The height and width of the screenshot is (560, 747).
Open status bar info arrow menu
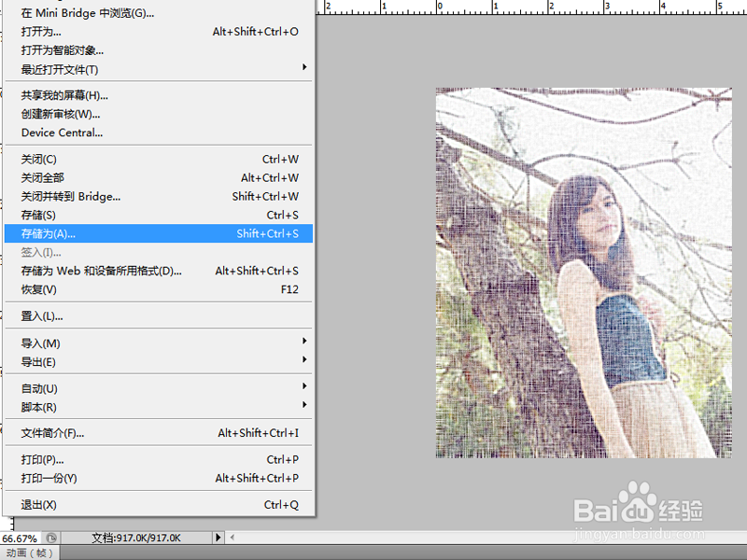tap(218, 538)
